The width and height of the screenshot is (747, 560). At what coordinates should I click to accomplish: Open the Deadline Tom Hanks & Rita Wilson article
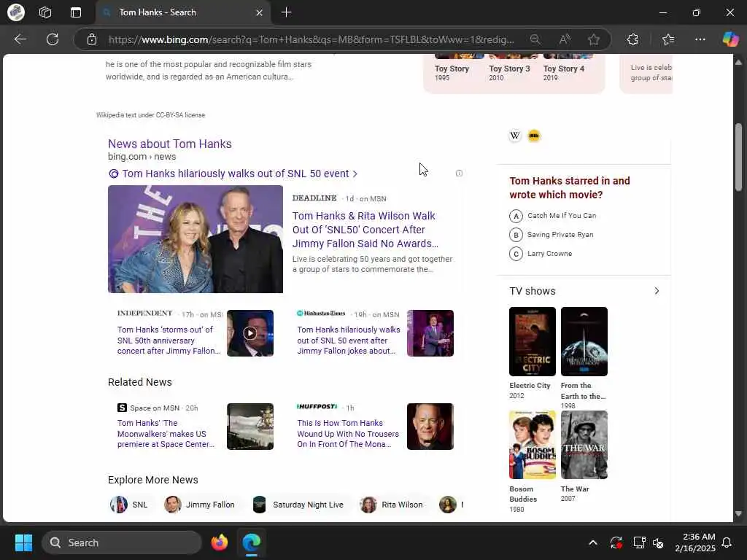365,230
